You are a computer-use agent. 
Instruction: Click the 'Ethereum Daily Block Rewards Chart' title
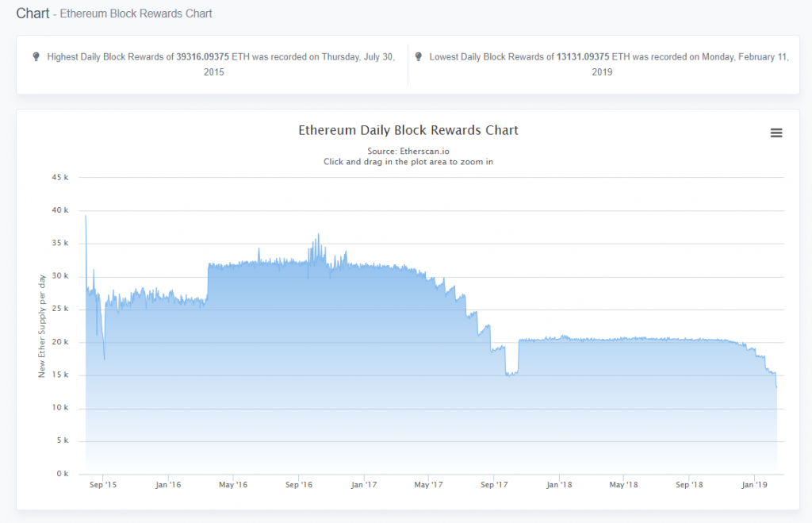pos(408,130)
